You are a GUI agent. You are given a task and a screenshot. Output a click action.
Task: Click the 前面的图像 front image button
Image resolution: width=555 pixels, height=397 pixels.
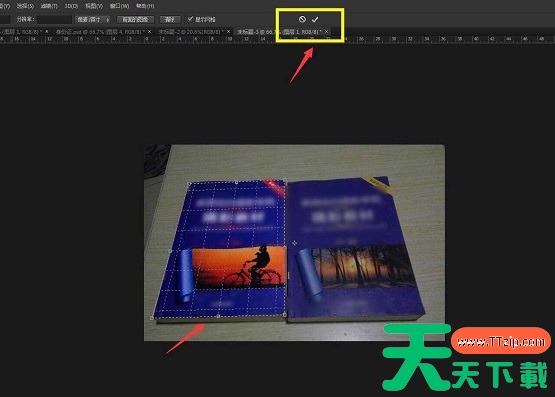coord(135,19)
